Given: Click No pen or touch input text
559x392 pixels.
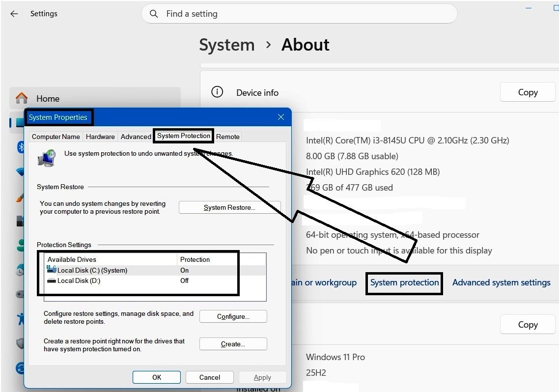Looking at the screenshot, I should pos(399,251).
